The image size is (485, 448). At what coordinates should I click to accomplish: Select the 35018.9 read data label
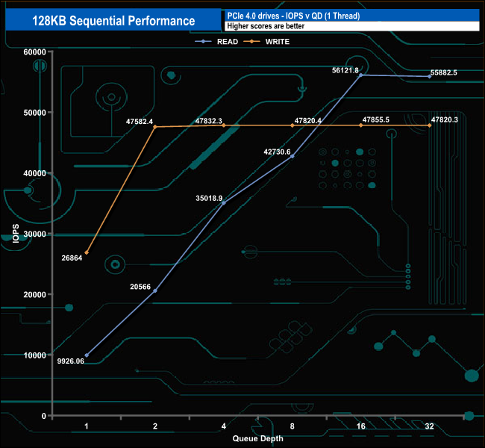(209, 198)
